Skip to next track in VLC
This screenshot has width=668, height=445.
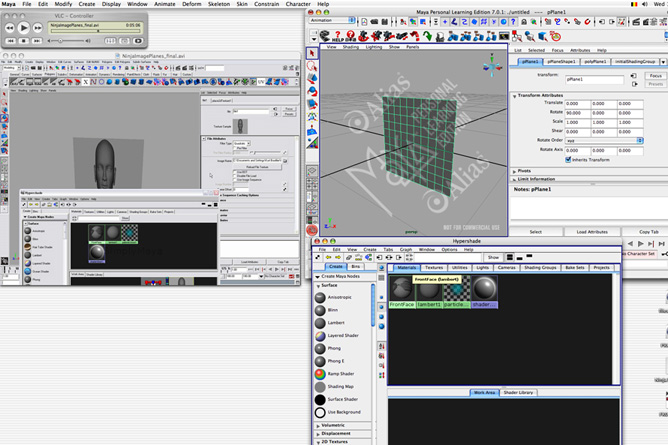coord(37,41)
